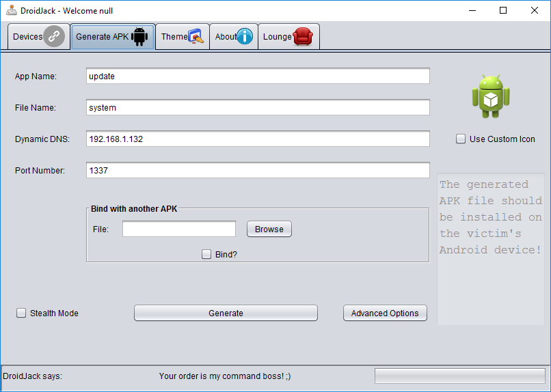551x392 pixels.
Task: Click the Browse button
Action: point(269,229)
